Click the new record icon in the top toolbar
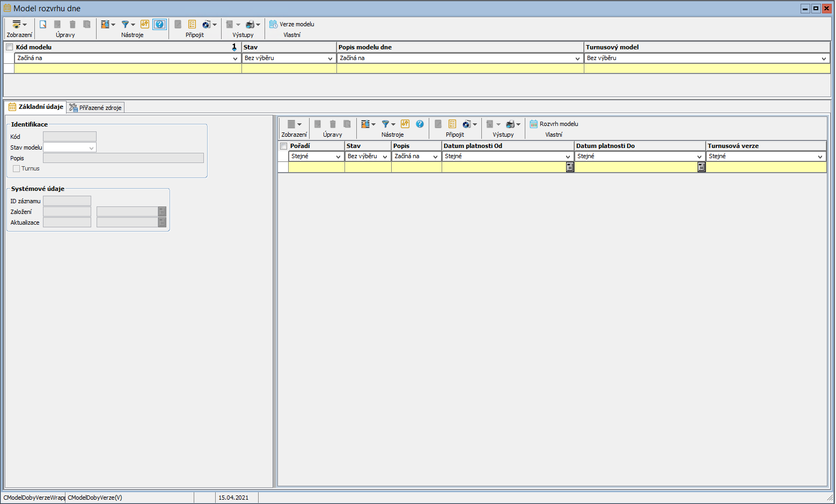Viewport: 836px width, 504px height. (43, 24)
